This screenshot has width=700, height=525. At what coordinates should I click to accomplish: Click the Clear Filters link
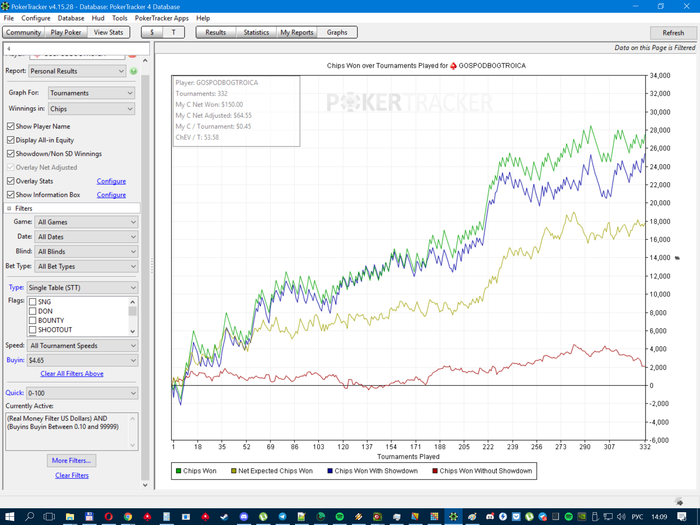pyautogui.click(x=72, y=475)
